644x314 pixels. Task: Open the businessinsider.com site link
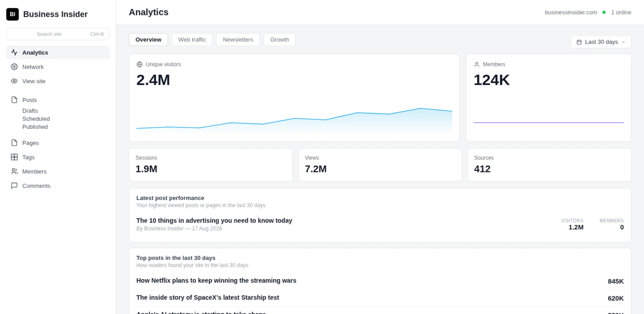pyautogui.click(x=571, y=12)
